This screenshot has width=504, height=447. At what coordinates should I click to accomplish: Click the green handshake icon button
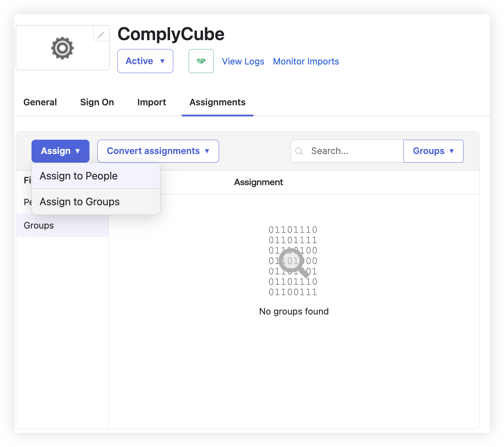click(201, 61)
